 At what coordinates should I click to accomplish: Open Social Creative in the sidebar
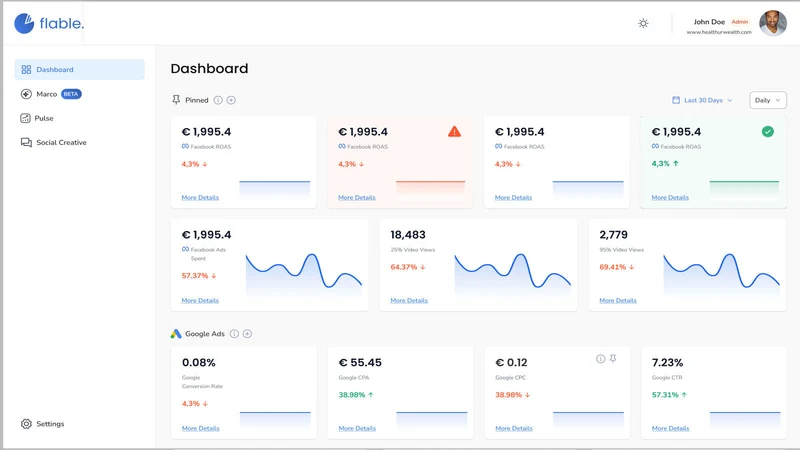[x=54, y=142]
